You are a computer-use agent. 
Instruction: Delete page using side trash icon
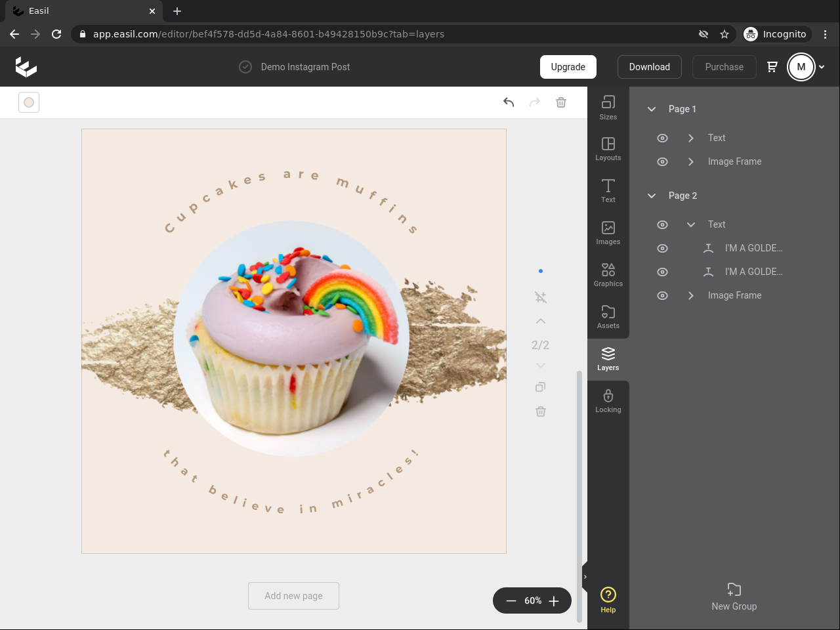click(541, 411)
